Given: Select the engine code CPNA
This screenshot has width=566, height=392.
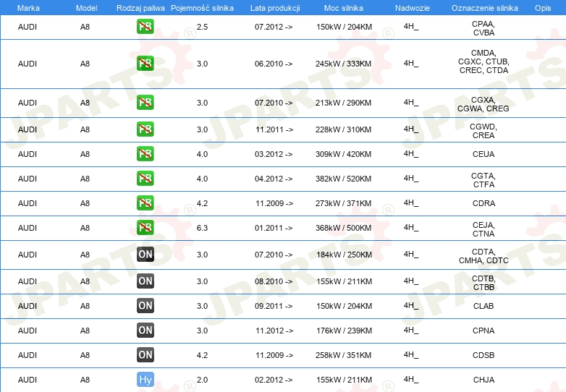Looking at the screenshot, I should (483, 331).
